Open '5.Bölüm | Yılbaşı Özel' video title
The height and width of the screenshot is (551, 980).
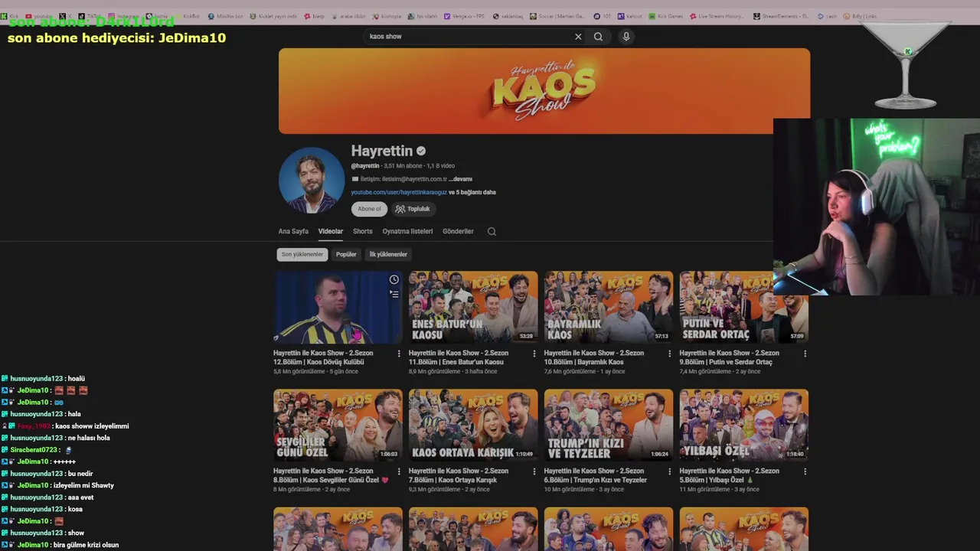(730, 475)
